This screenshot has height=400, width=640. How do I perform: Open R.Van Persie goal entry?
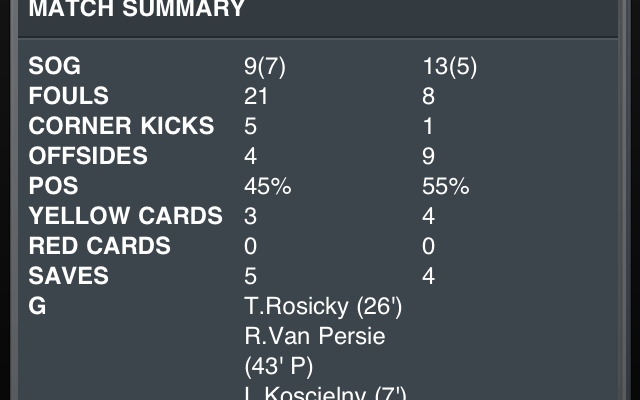pyautogui.click(x=314, y=336)
